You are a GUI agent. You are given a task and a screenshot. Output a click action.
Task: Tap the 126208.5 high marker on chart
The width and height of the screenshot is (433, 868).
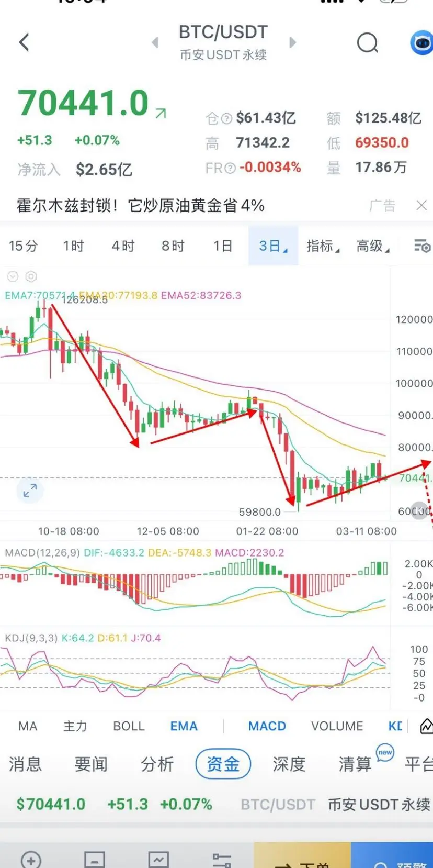pyautogui.click(x=85, y=300)
